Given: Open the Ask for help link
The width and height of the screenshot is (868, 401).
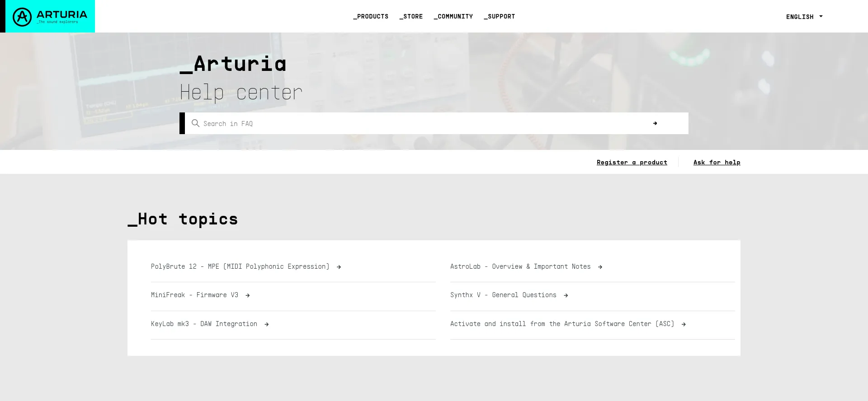Looking at the screenshot, I should tap(717, 162).
